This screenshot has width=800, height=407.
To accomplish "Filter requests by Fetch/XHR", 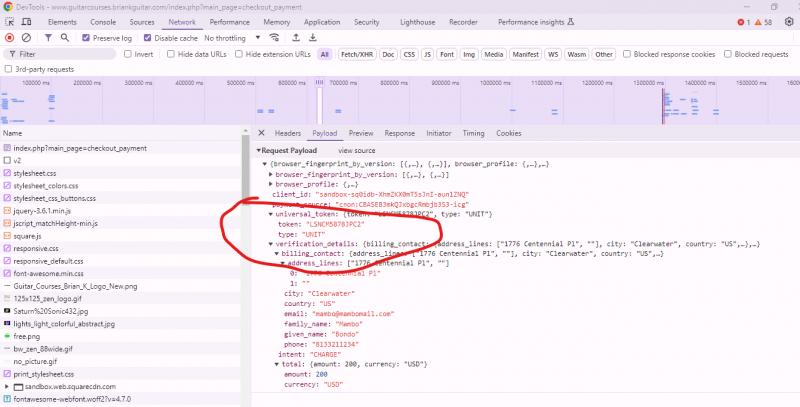I will pos(357,54).
